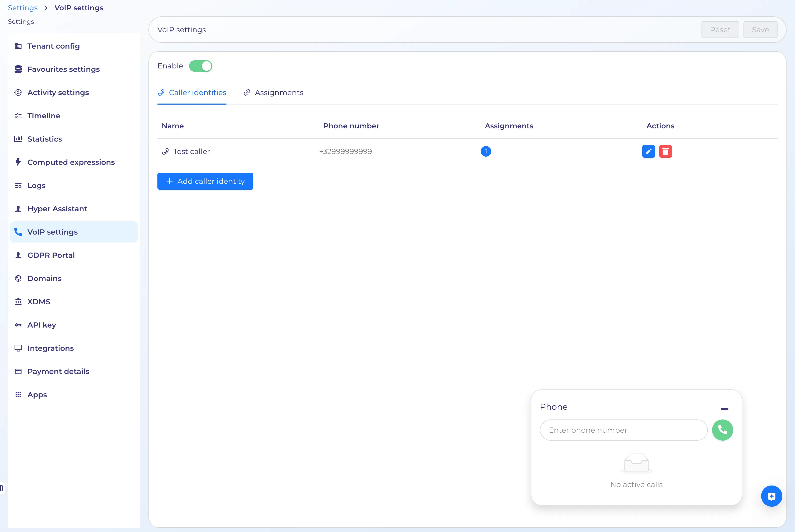Click the Save button
This screenshot has width=795, height=532.
tap(760, 30)
